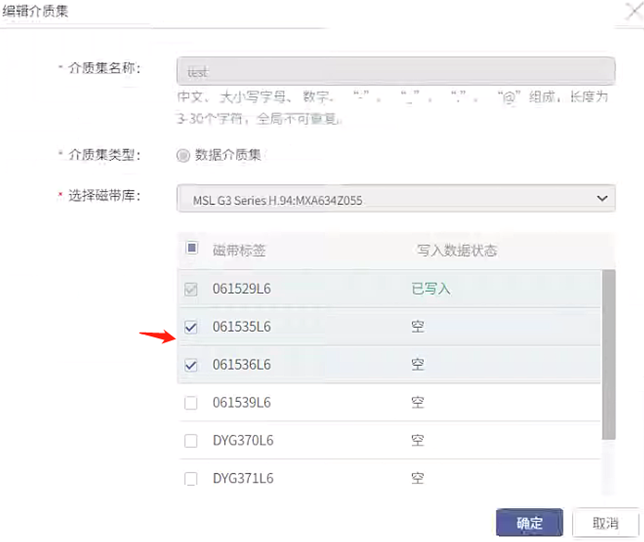Open the 选择磁带库 dropdown
Image resolution: width=644 pixels, height=542 pixels.
point(396,199)
